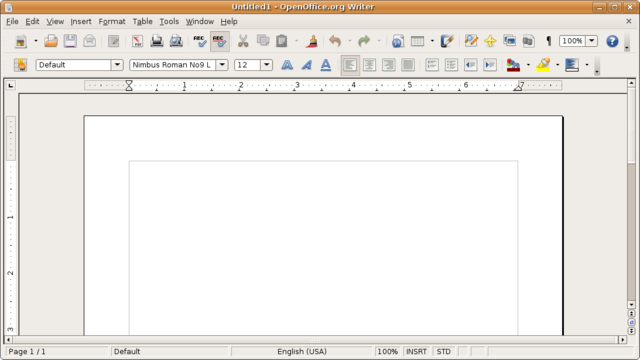Toggle Nonprinting Characters pilcrow
The height and width of the screenshot is (360, 640).
(x=549, y=41)
